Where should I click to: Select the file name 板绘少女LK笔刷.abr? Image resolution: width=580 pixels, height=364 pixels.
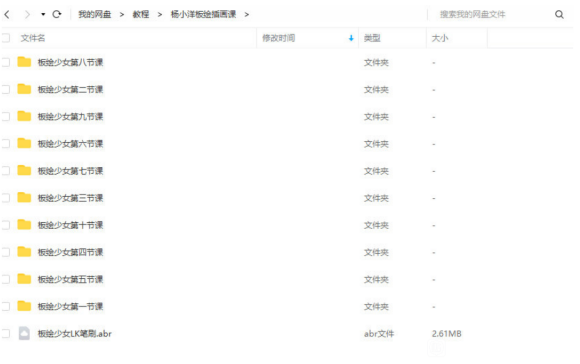tap(74, 334)
